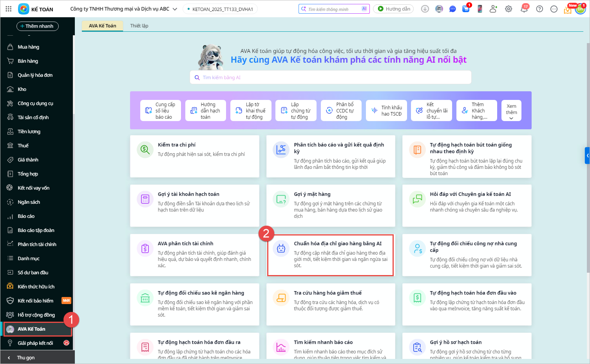Open Hỏi đáp với Chuyên gia kế toán AI
The image size is (590, 364).
pos(467,205)
